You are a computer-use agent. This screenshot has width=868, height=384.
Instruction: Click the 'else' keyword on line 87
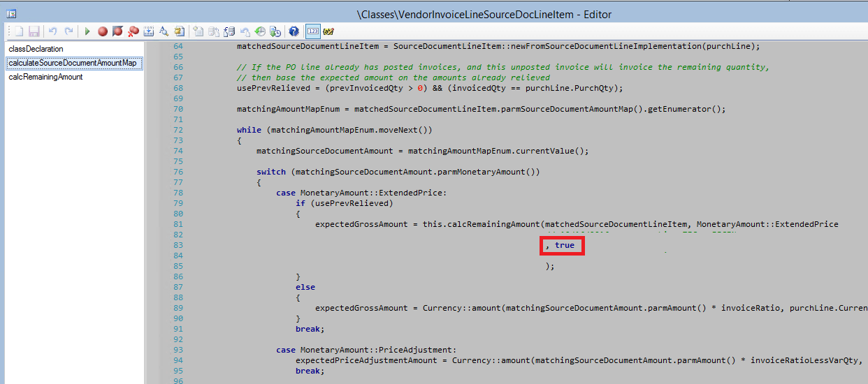pos(305,287)
